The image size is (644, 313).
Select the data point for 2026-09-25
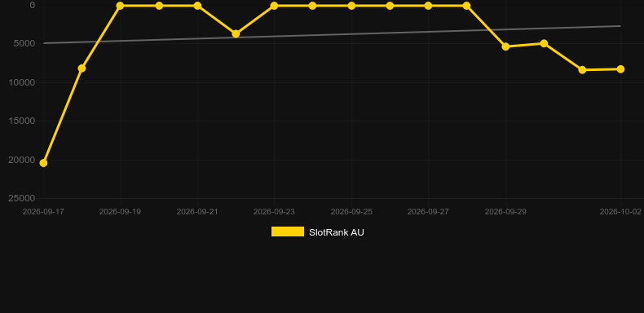(x=351, y=6)
